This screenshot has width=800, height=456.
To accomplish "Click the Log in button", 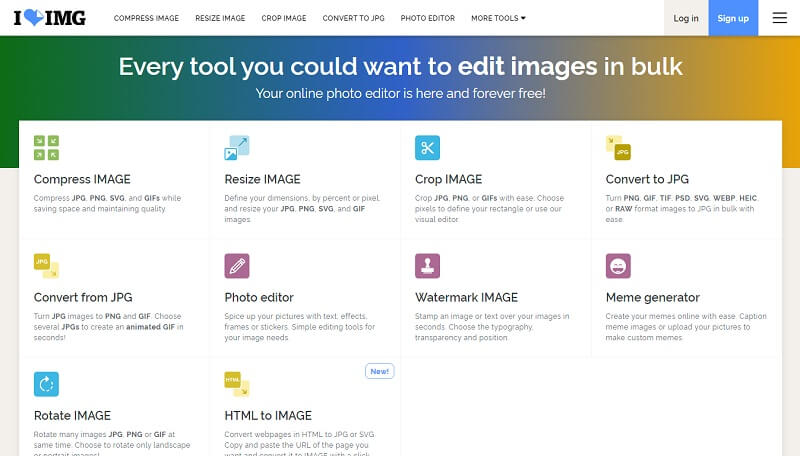I will click(x=686, y=18).
